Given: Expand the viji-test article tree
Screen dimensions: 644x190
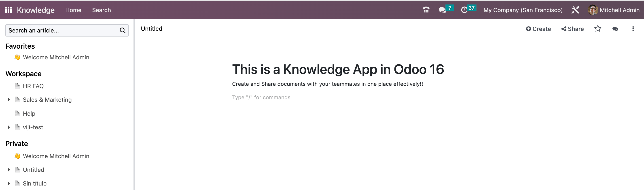Looking at the screenshot, I should pyautogui.click(x=9, y=127).
